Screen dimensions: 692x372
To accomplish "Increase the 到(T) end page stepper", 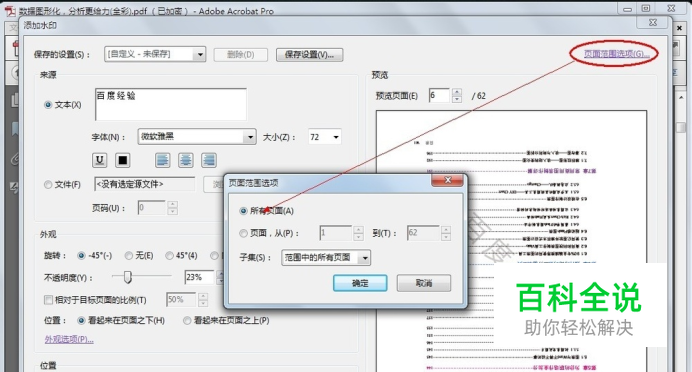I will (446, 229).
